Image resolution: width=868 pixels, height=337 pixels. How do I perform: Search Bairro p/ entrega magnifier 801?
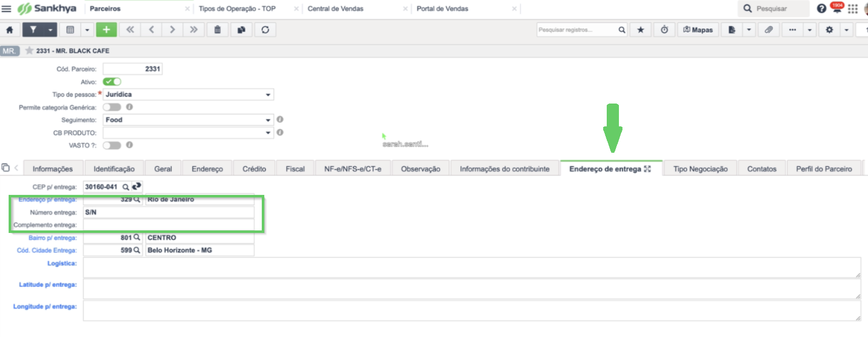(x=137, y=238)
